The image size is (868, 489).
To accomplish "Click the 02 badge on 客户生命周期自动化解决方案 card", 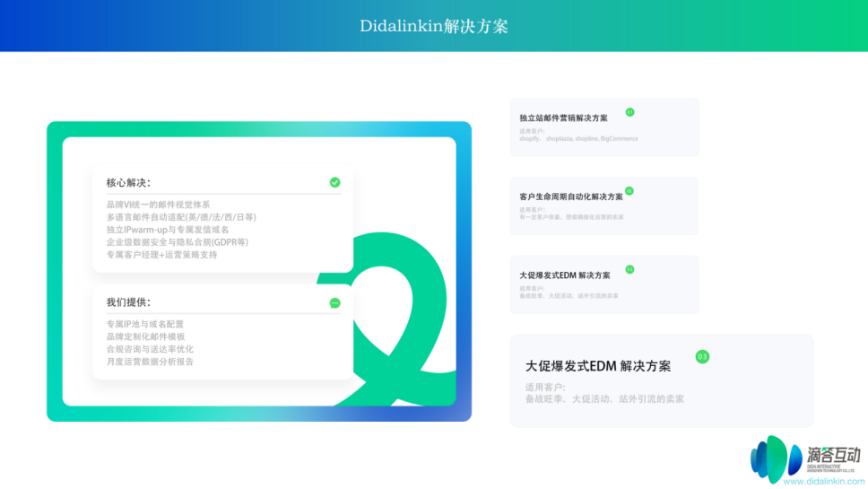I will pyautogui.click(x=629, y=191).
